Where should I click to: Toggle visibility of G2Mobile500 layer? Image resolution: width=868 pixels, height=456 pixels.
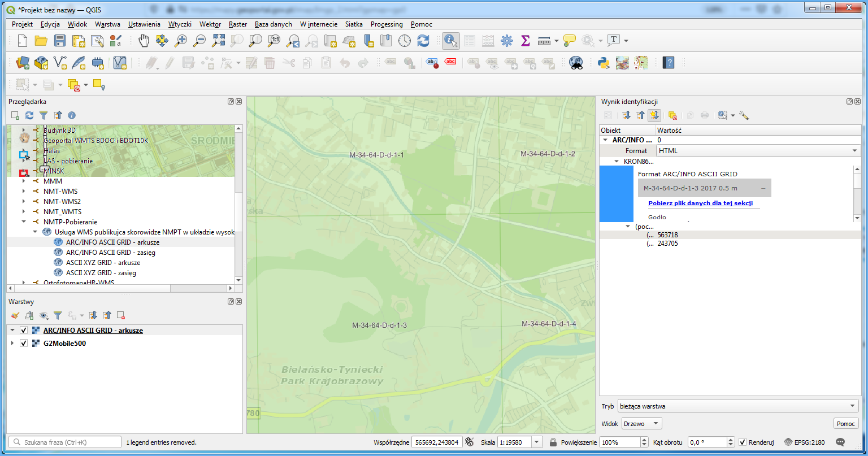pyautogui.click(x=24, y=344)
